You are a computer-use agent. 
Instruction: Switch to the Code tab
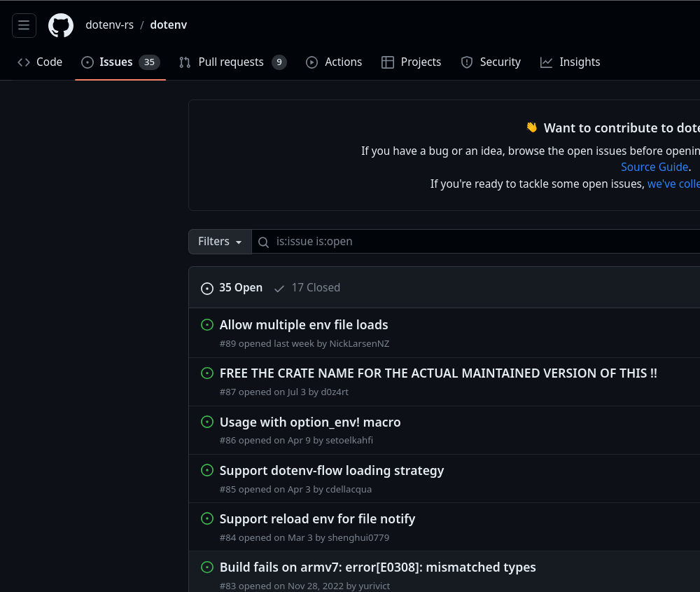tap(40, 62)
